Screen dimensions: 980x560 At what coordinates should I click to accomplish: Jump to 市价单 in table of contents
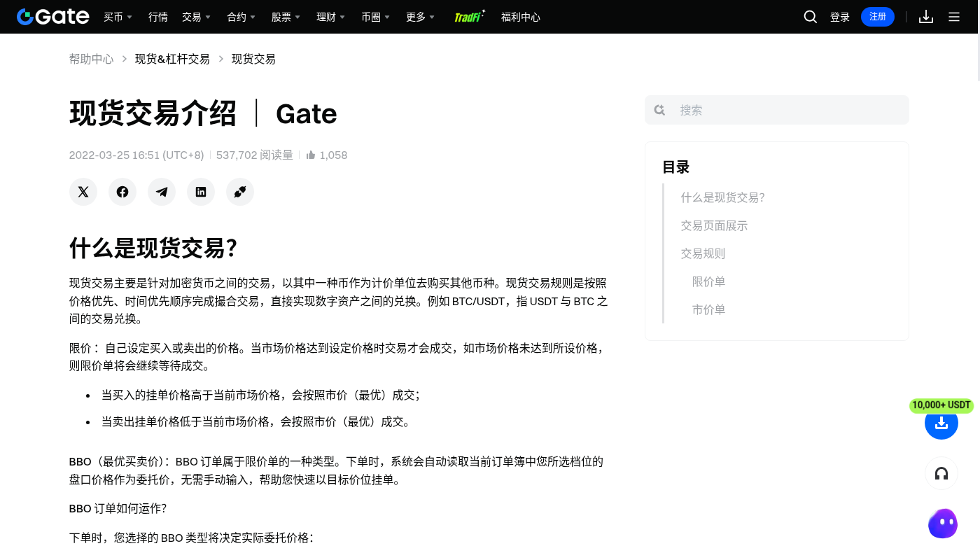pos(708,309)
